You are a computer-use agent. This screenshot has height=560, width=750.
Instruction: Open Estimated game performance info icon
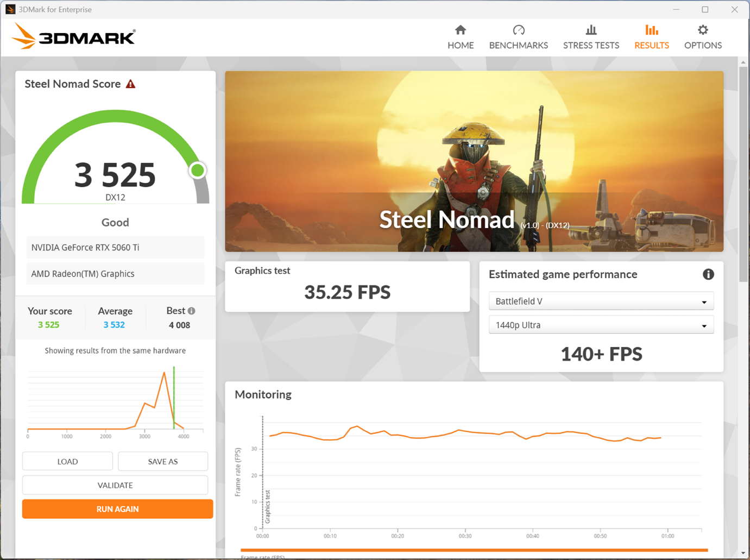[x=708, y=274]
